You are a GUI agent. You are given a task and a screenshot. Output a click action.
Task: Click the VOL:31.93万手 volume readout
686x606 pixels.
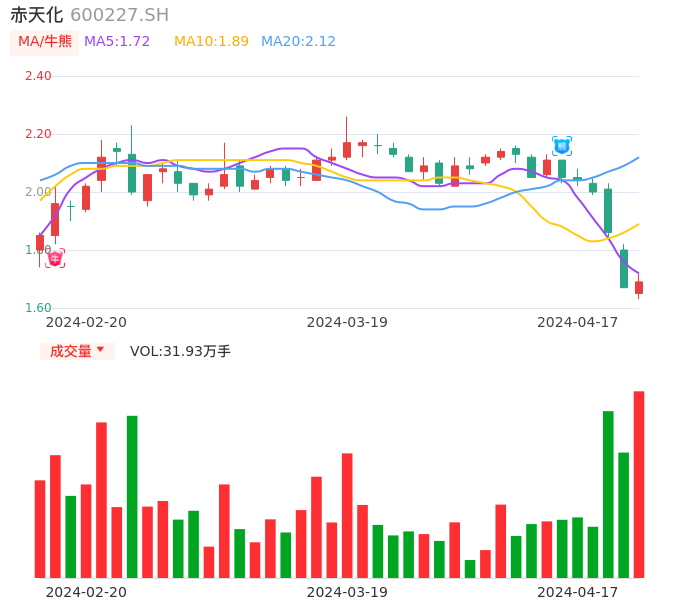[180, 351]
